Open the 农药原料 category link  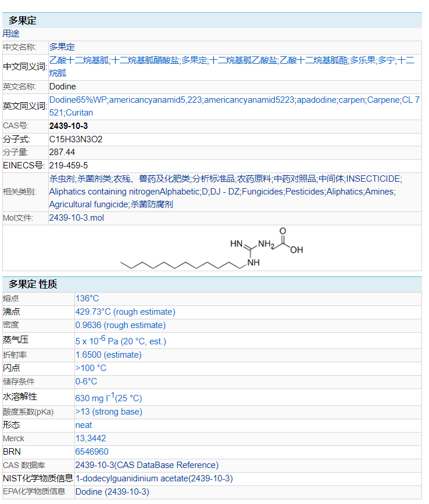coord(254,179)
